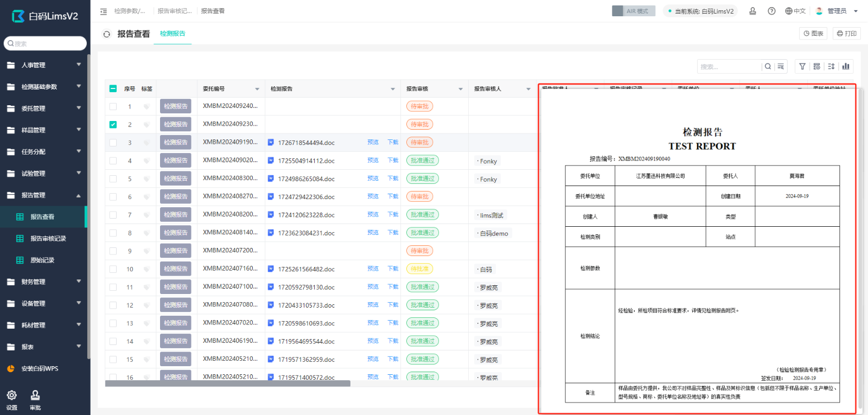Click 检测报告 button in row 1
The height and width of the screenshot is (415, 868).
[x=175, y=106]
